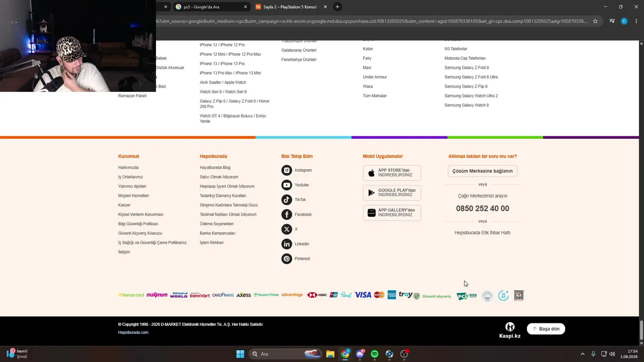Open the Hepsiburada Etik İhbar Hattı link
This screenshot has width=644, height=362.
point(482,233)
